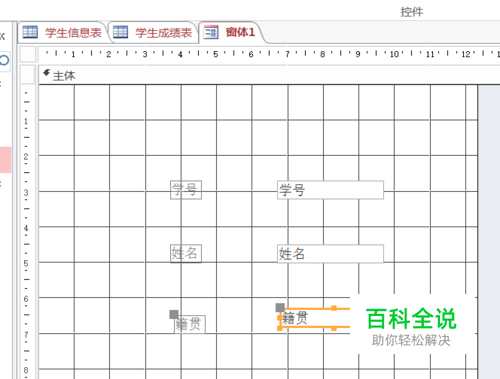Select the 学号 text box control

(330, 190)
